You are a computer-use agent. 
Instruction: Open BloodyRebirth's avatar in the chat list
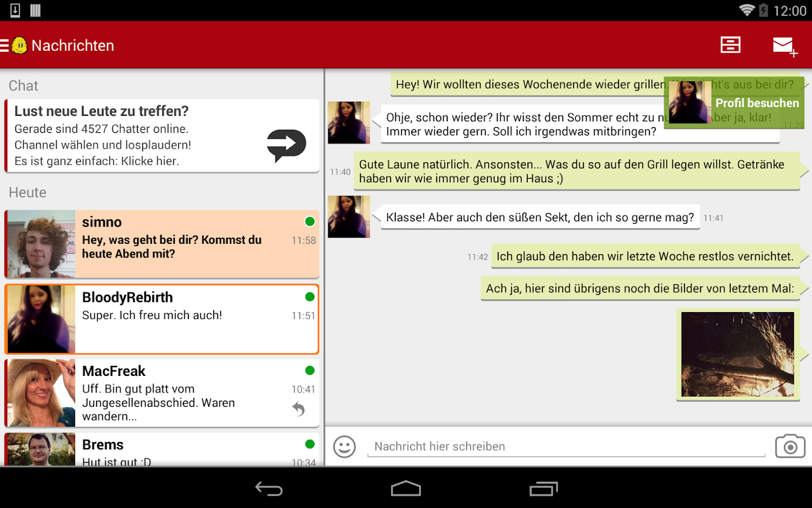pyautogui.click(x=41, y=319)
